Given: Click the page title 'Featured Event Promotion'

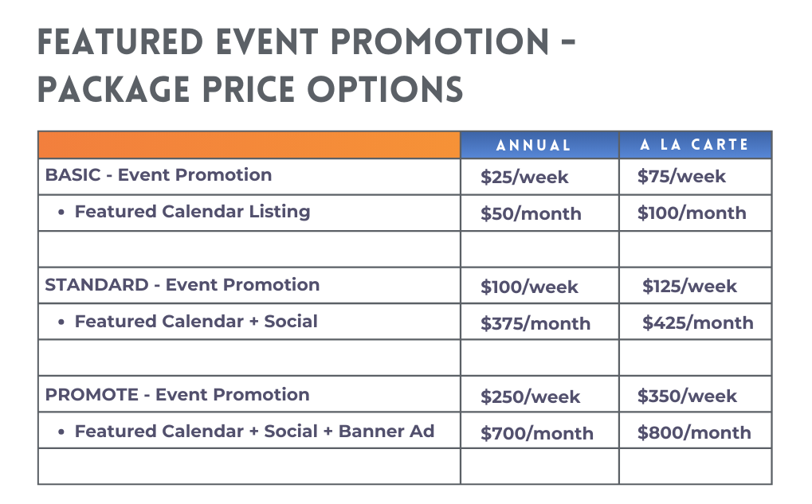Looking at the screenshot, I should (306, 42).
